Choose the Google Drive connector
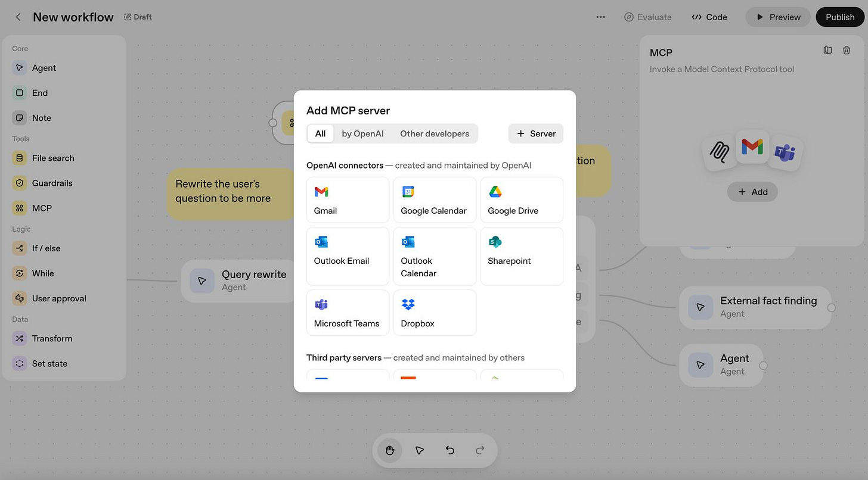Viewport: 868px width, 480px height. [x=522, y=200]
